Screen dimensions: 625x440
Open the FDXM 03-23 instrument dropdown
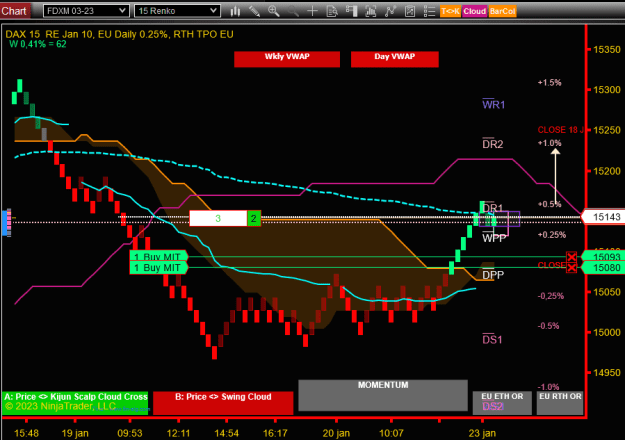click(86, 11)
